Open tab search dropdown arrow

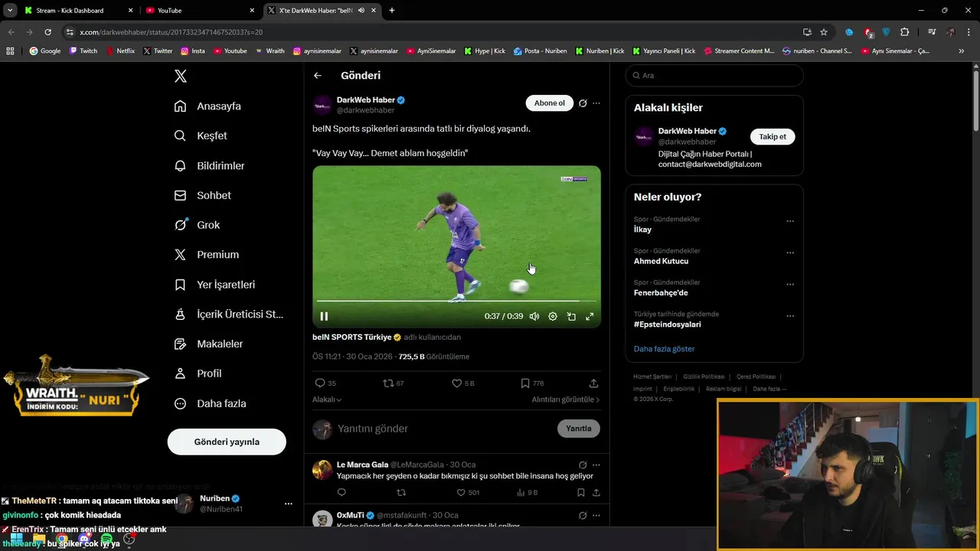click(10, 11)
